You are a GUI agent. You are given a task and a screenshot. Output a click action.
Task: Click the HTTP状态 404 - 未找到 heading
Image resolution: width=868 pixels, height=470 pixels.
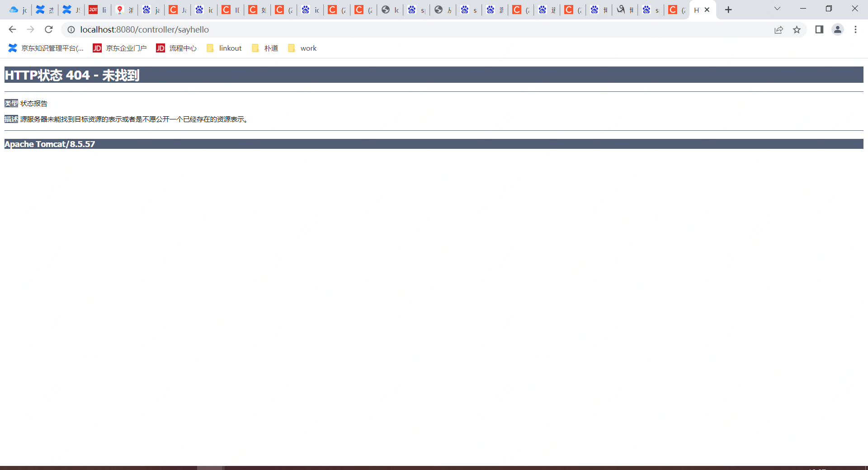[72, 75]
